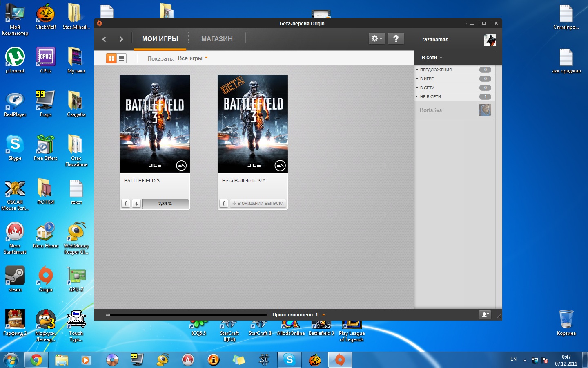This screenshot has width=588, height=368.
Task: Open the CPUz desktop shortcut
Action: 46,60
